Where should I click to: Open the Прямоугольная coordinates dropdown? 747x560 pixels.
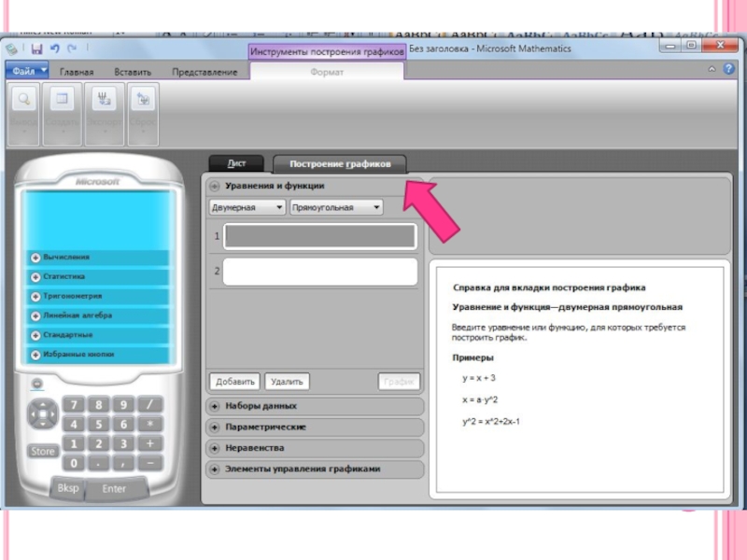(336, 207)
